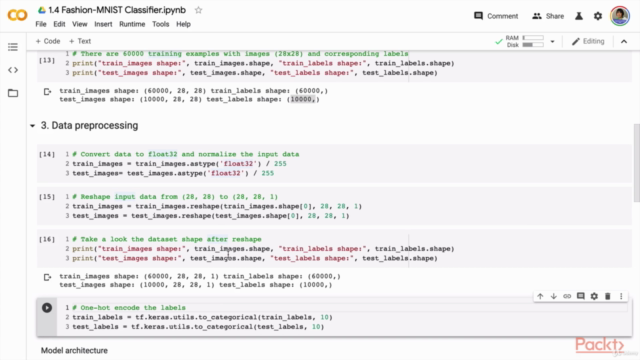Star the notebook as favorite
Viewport: 640px width, 360px height.
(198, 10)
